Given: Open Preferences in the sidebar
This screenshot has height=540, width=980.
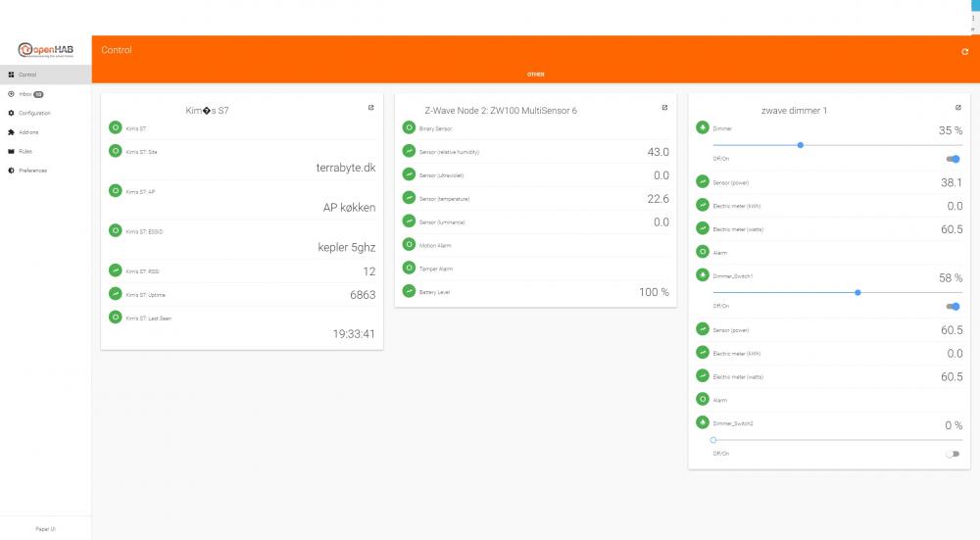Looking at the screenshot, I should click(31, 171).
